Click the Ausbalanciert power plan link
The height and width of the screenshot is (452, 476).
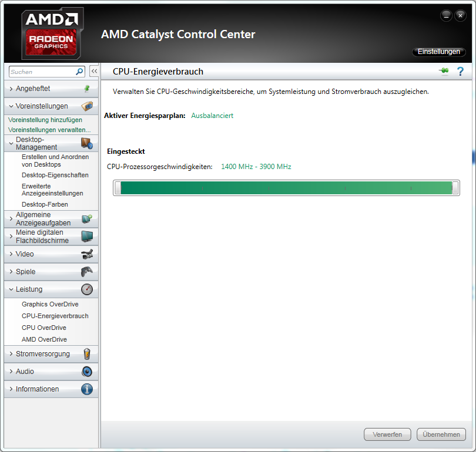tap(212, 116)
